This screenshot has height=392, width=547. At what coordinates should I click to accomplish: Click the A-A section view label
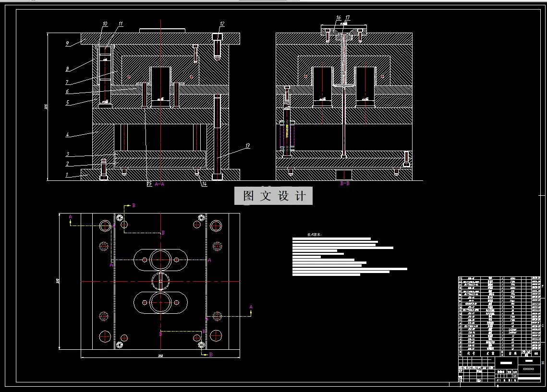159,184
